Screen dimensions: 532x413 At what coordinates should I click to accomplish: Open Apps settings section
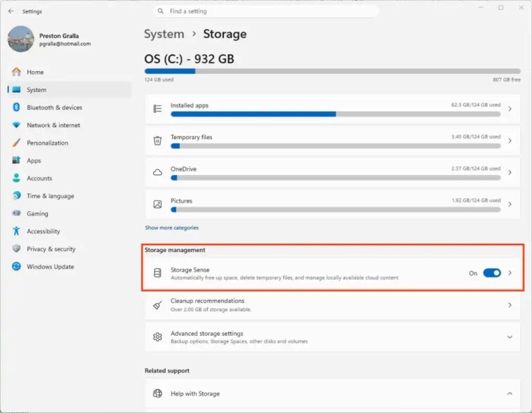[x=69, y=160]
